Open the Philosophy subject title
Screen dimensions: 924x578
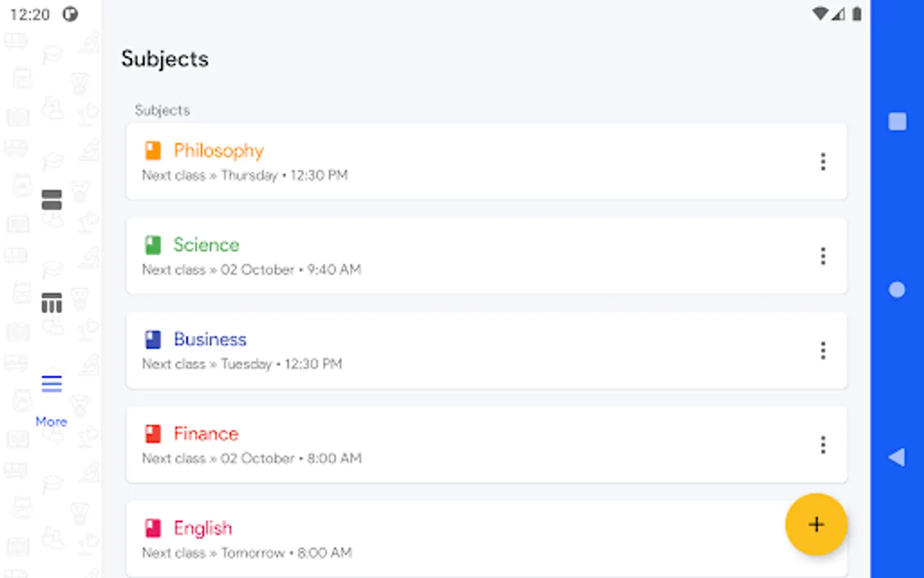(x=219, y=150)
